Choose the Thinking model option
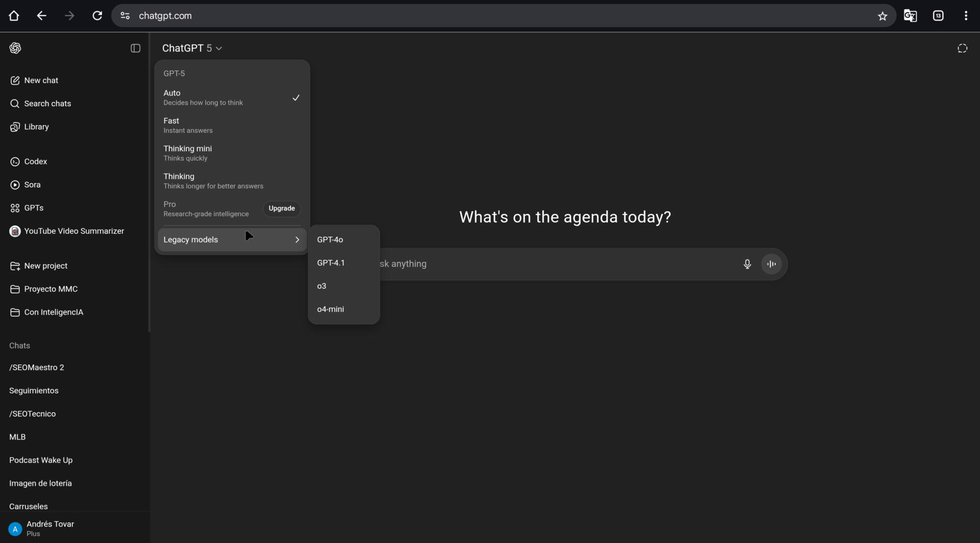980x543 pixels. [232, 181]
